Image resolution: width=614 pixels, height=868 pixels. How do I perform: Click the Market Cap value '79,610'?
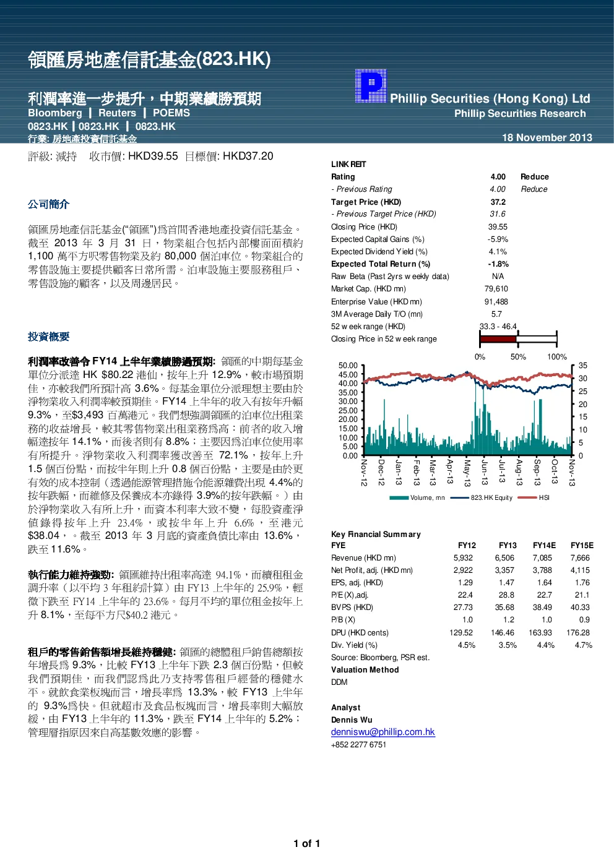click(496, 289)
